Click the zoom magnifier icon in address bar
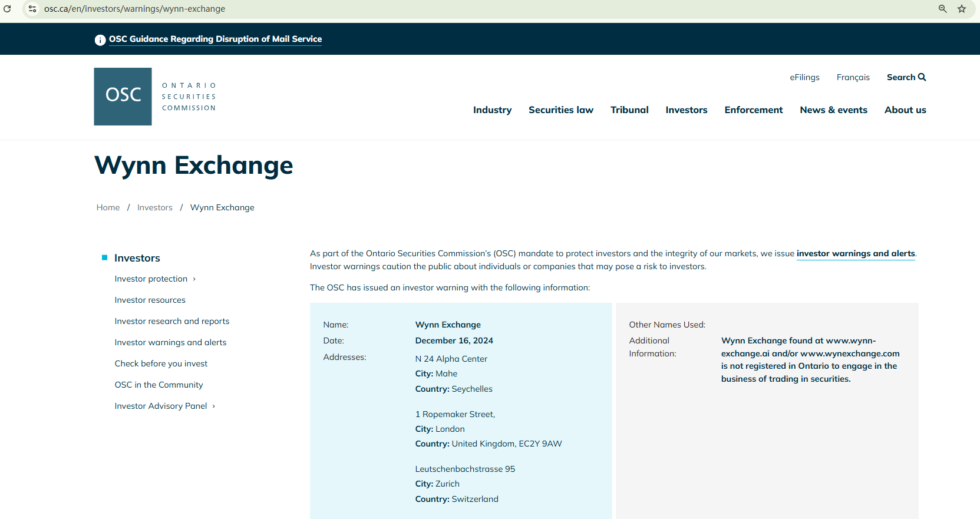 point(943,9)
